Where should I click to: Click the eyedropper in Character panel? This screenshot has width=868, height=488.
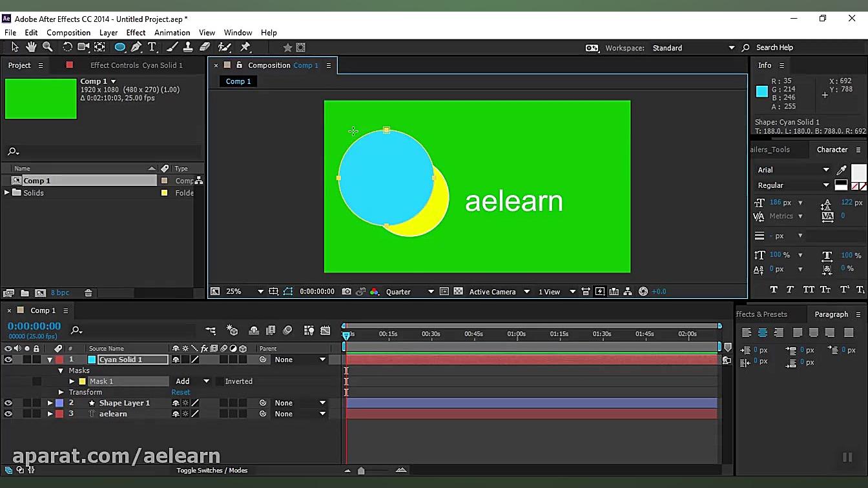[842, 170]
